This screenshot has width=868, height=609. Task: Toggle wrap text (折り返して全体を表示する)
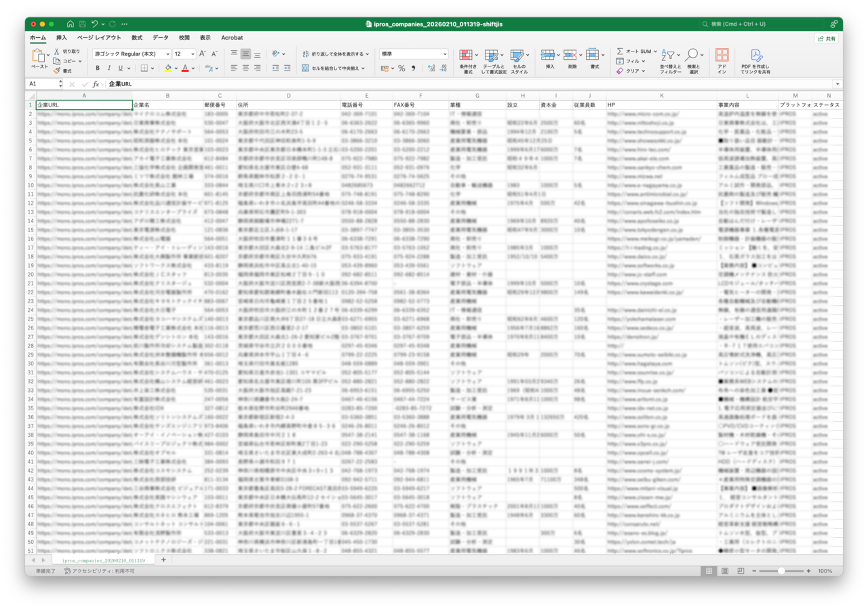pos(335,54)
